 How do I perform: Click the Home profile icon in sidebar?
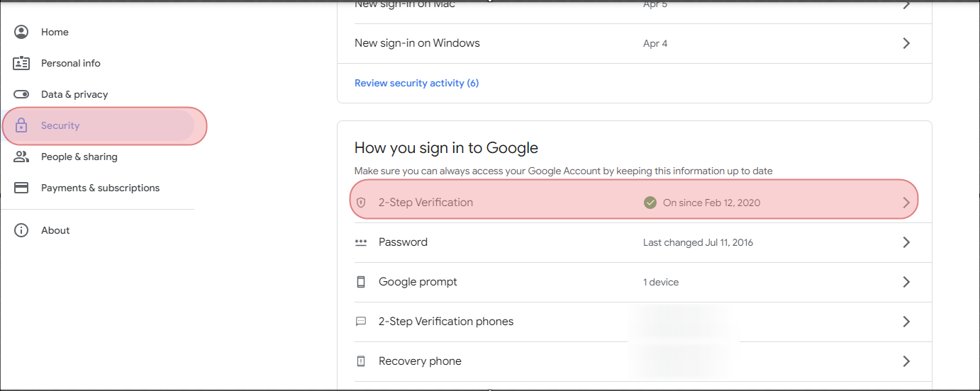click(x=21, y=32)
